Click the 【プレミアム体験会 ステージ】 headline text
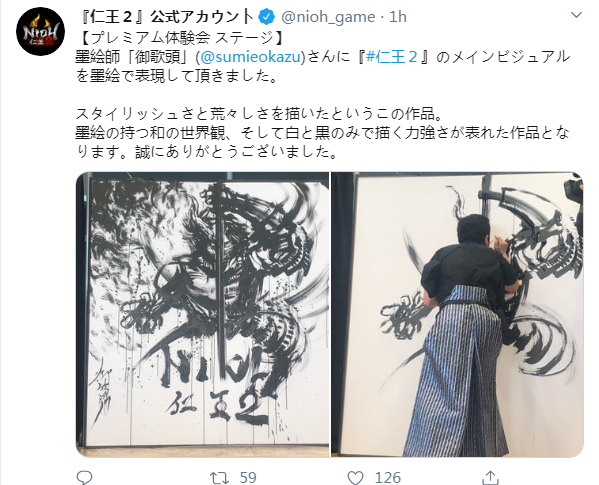The height and width of the screenshot is (485, 599). [180, 37]
